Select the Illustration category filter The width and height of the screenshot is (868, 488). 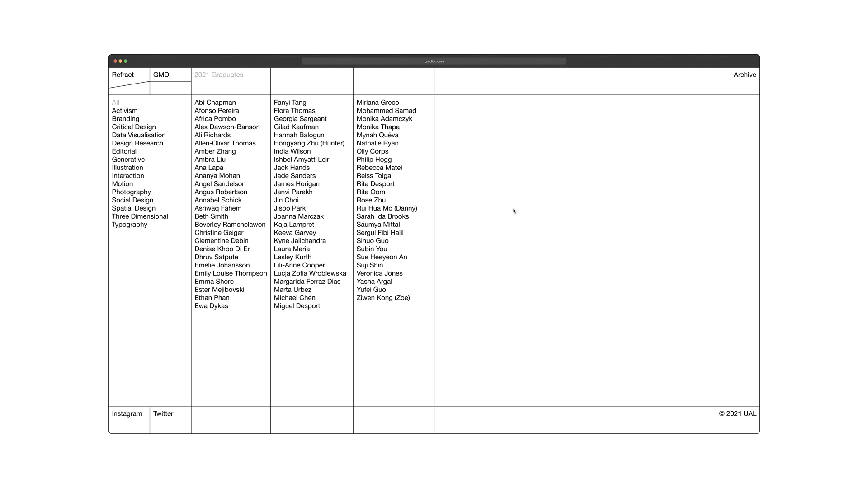click(x=127, y=168)
